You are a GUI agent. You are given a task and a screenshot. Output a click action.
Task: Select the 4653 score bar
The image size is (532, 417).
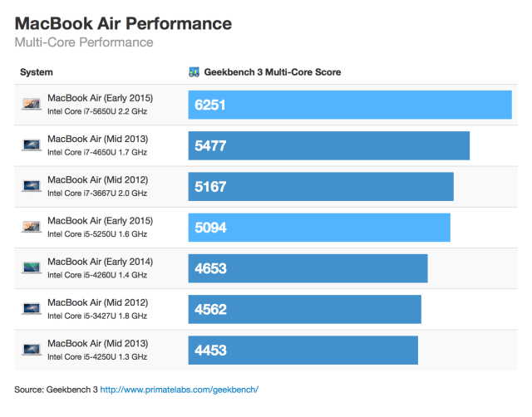pos(308,267)
